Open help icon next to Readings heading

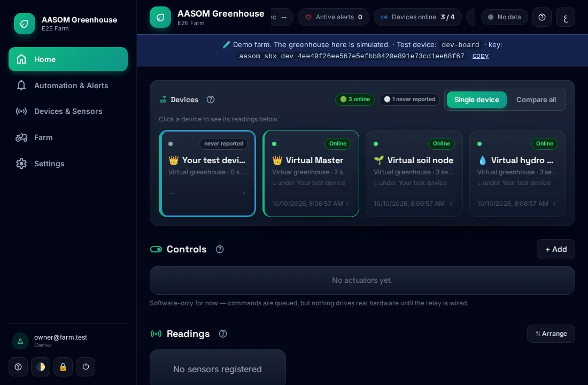click(x=223, y=334)
